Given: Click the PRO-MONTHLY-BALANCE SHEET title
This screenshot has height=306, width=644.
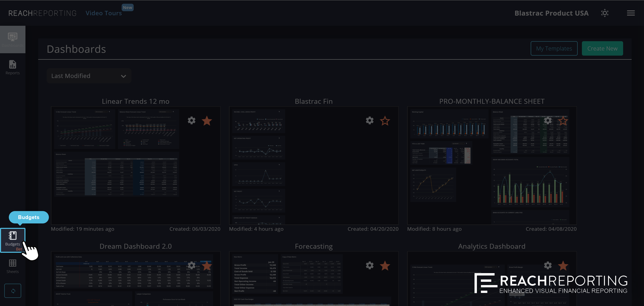Looking at the screenshot, I should [492, 101].
